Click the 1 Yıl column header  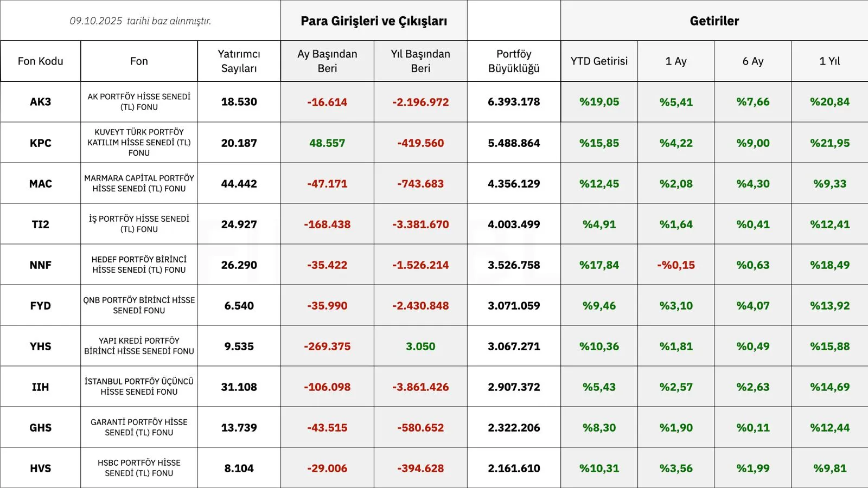coord(829,61)
